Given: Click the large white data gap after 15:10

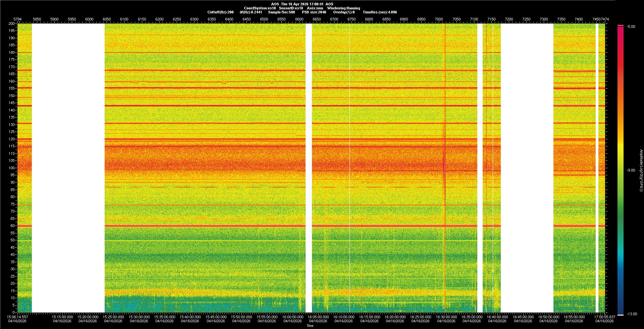Looking at the screenshot, I should pos(68,168).
